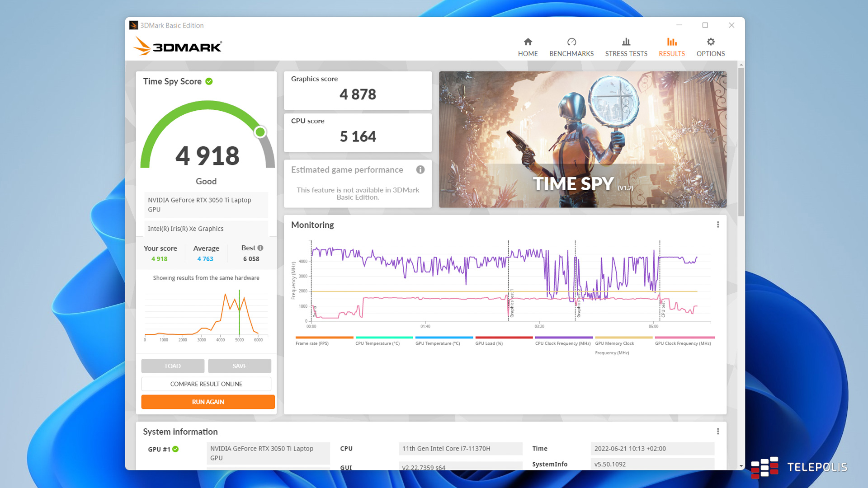Click info icon next to Best score
The width and height of the screenshot is (868, 488).
pos(260,248)
